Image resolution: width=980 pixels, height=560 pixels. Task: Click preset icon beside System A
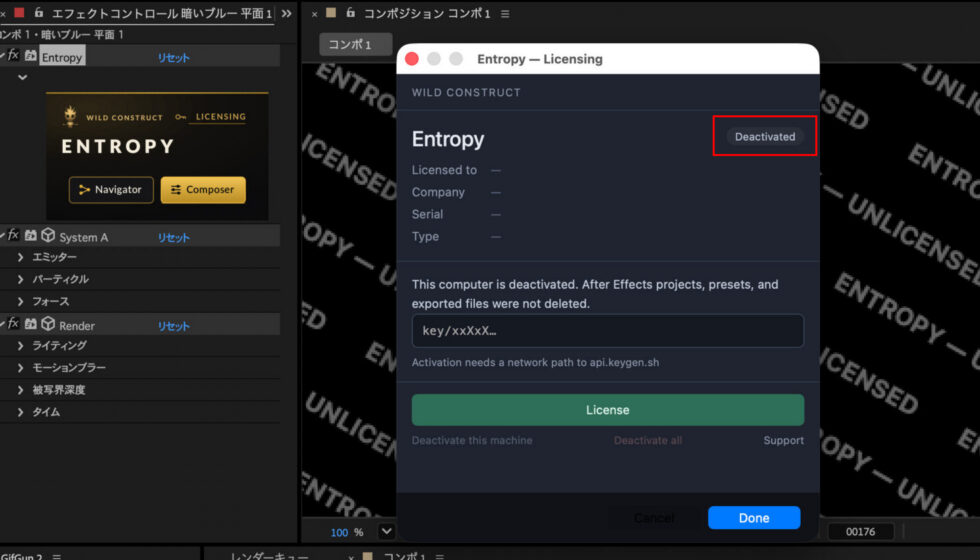click(31, 236)
